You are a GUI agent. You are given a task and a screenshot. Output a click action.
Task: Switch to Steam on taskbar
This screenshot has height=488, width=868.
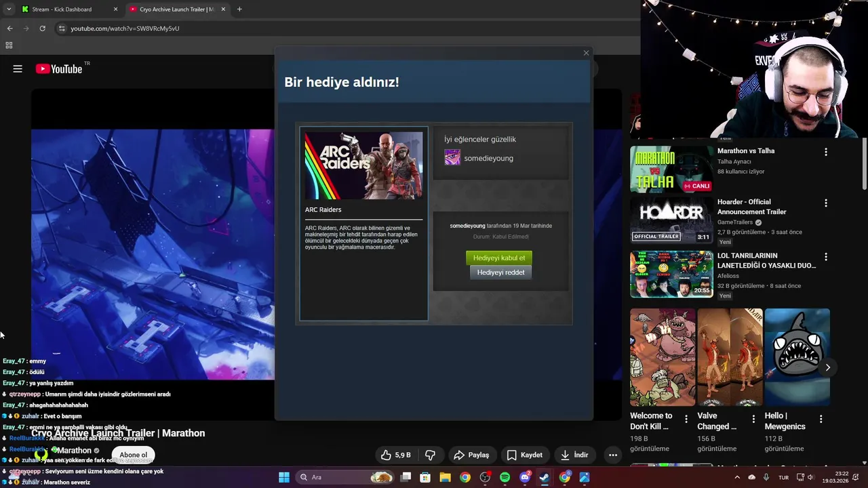pos(545,477)
